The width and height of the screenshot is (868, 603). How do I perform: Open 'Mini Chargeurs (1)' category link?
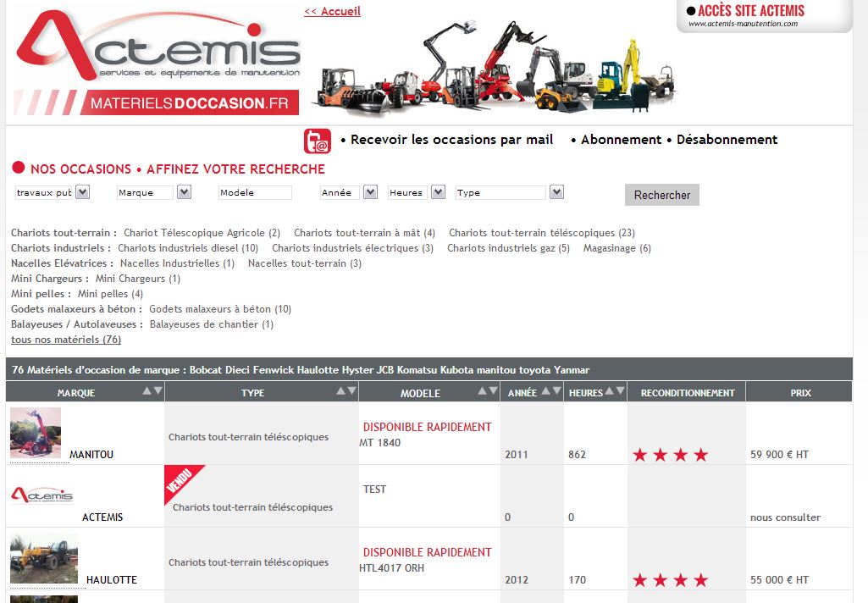pyautogui.click(x=138, y=279)
